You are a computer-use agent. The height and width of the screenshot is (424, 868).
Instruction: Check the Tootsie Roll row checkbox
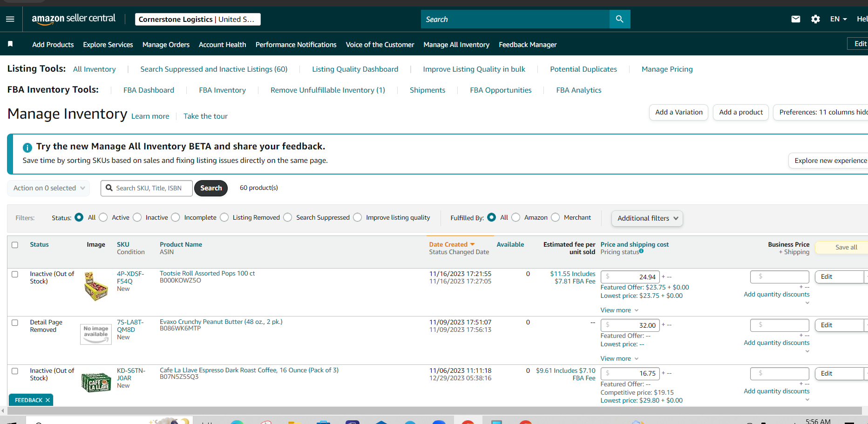point(15,275)
